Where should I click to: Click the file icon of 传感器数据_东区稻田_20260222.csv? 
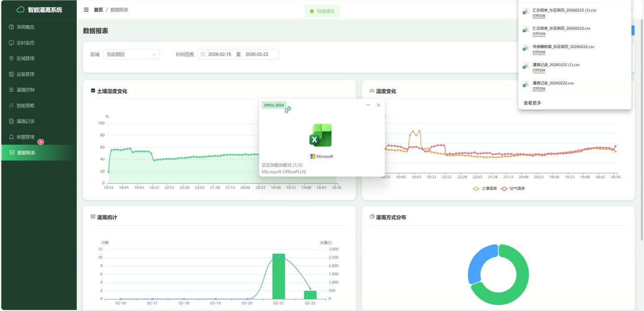526,48
